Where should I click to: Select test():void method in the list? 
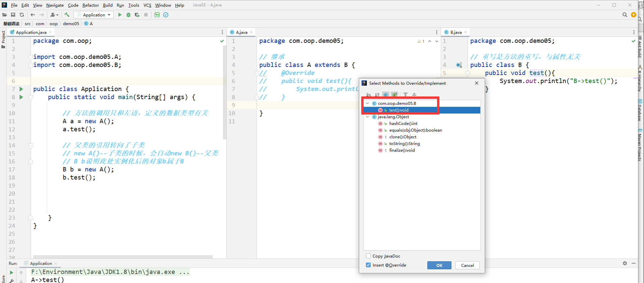coord(422,110)
